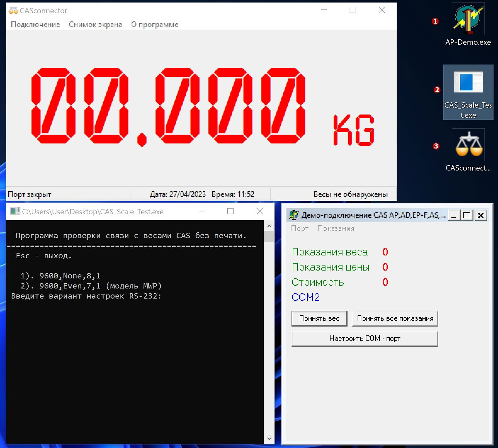Click the Время: 11:52 status text
Image resolution: width=498 pixels, height=448 pixels.
(233, 194)
